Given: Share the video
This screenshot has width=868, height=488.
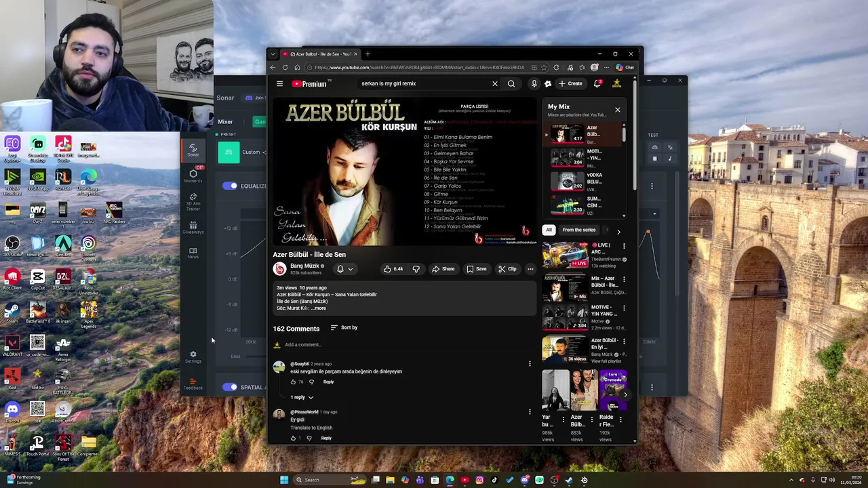Looking at the screenshot, I should pyautogui.click(x=443, y=269).
